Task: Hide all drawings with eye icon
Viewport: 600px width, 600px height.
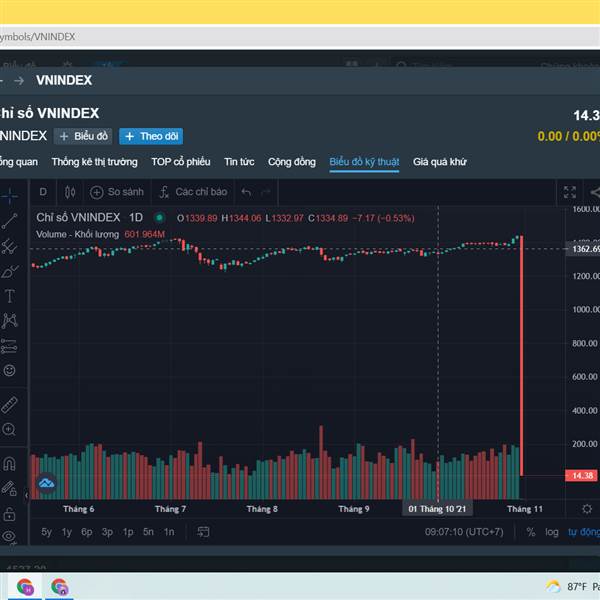Action: [9, 536]
